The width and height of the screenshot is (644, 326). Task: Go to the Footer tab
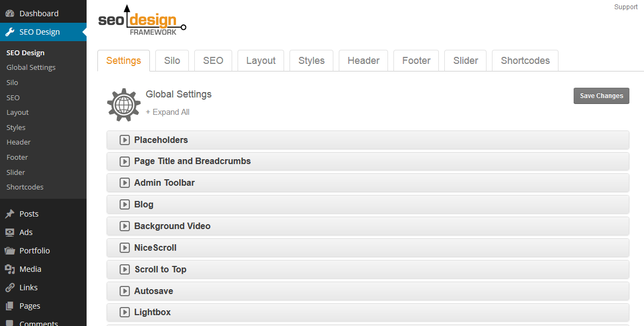pyautogui.click(x=416, y=61)
